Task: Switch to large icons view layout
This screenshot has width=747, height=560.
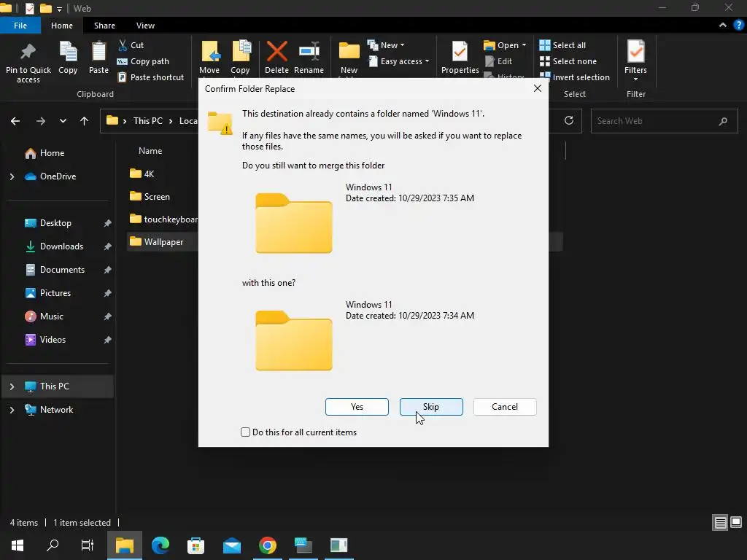Action: [x=736, y=522]
